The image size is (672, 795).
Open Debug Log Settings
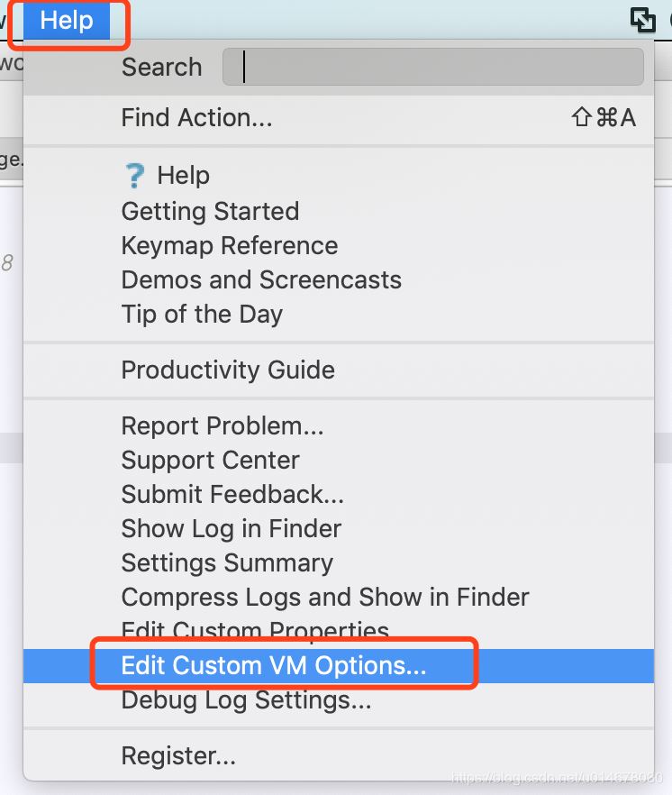pyautogui.click(x=246, y=699)
